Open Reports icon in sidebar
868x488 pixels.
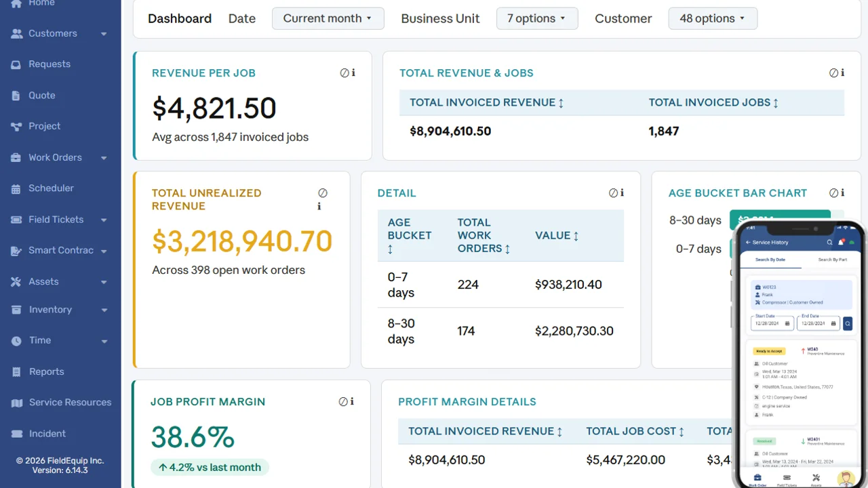[x=16, y=372]
